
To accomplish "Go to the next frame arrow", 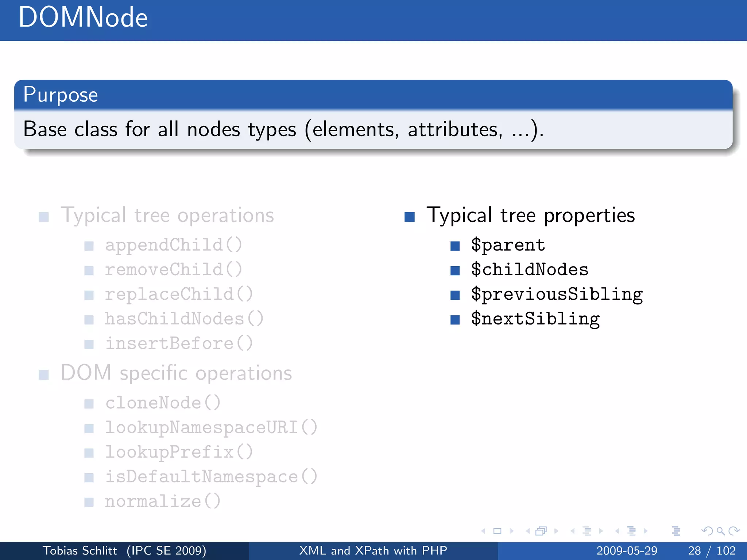I will click(x=556, y=531).
